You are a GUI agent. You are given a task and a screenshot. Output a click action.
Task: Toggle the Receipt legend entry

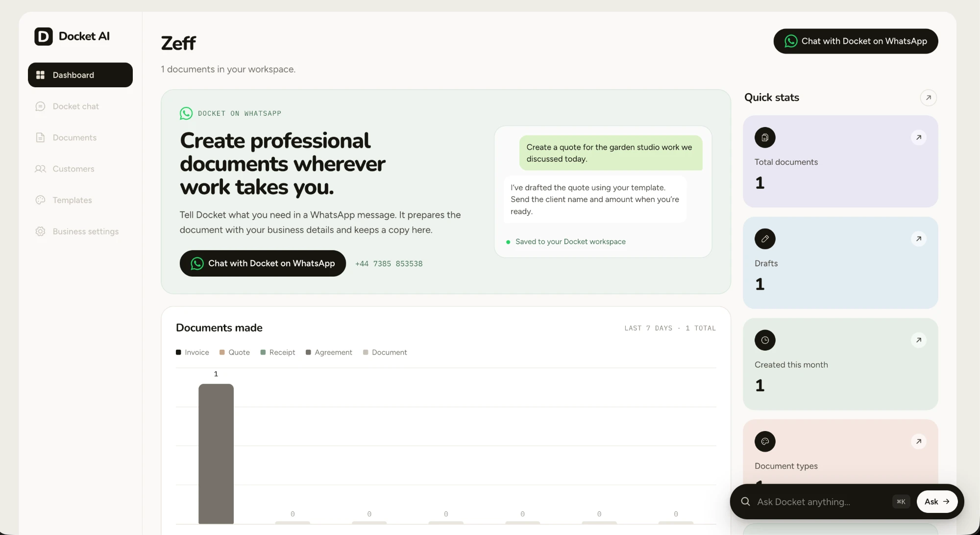pyautogui.click(x=277, y=353)
